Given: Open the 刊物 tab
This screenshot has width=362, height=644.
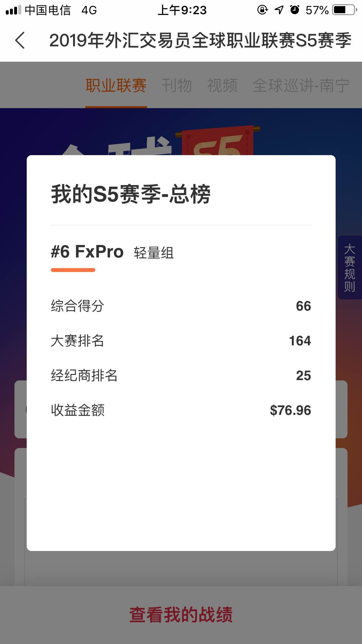Looking at the screenshot, I should tap(177, 86).
